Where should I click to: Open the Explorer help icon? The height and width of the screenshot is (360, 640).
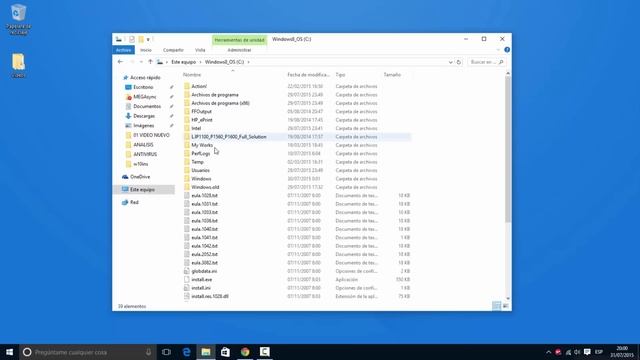click(507, 50)
